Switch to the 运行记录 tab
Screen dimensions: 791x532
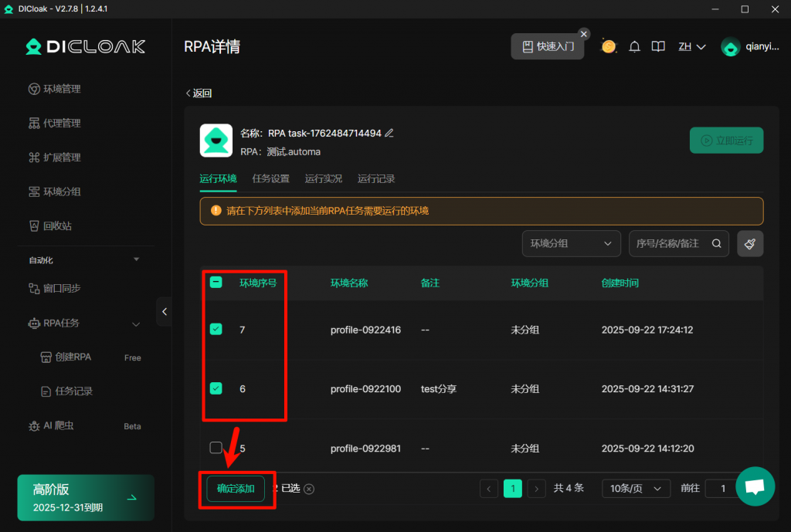(376, 178)
